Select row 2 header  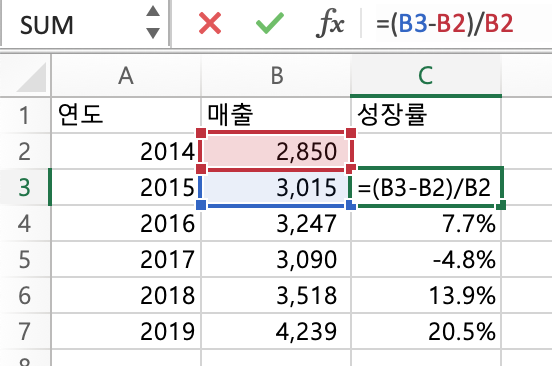(x=25, y=151)
